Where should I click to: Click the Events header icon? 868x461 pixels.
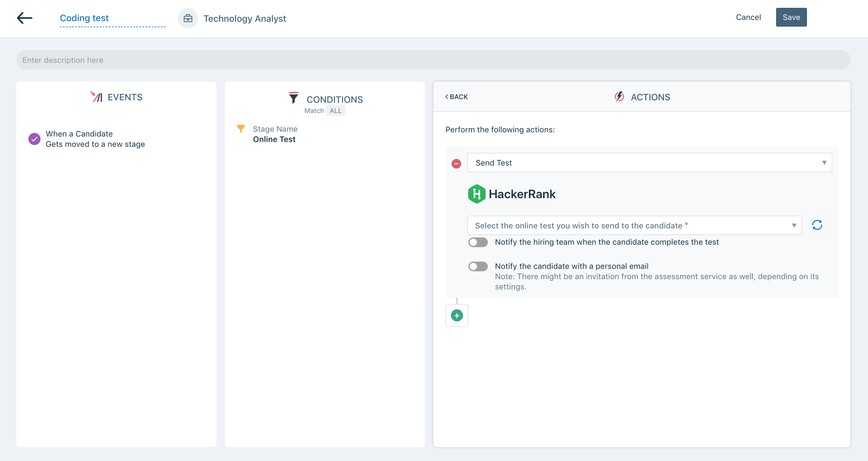tap(96, 97)
